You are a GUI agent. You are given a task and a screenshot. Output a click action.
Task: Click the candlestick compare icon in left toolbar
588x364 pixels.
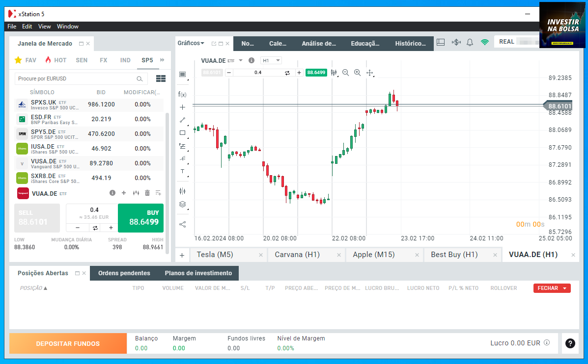182,191
